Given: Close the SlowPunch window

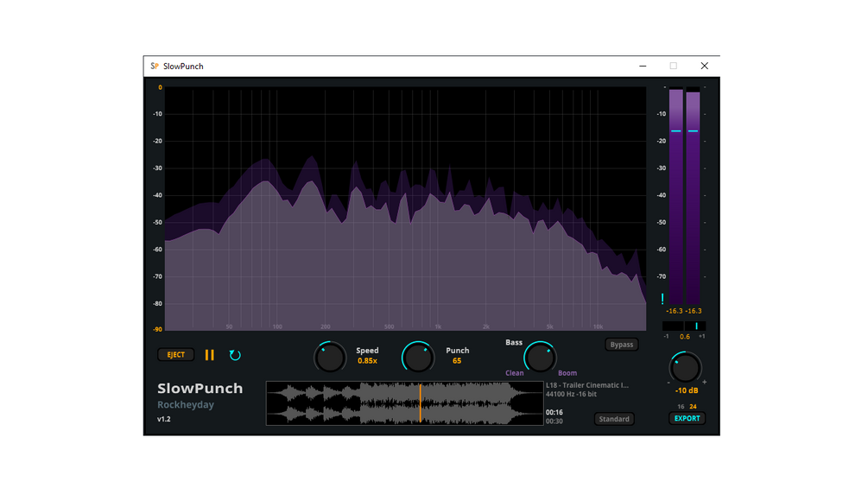Looking at the screenshot, I should (704, 66).
